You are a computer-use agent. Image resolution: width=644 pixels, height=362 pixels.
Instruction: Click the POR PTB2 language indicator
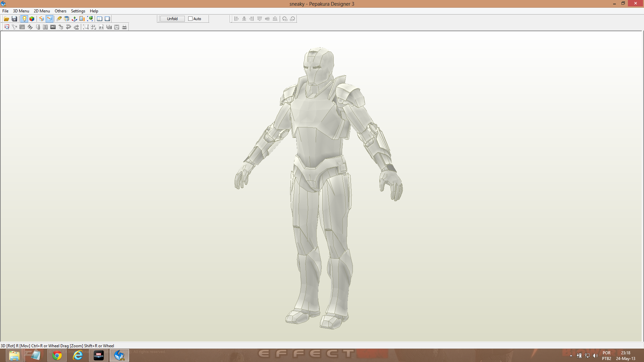click(x=606, y=356)
